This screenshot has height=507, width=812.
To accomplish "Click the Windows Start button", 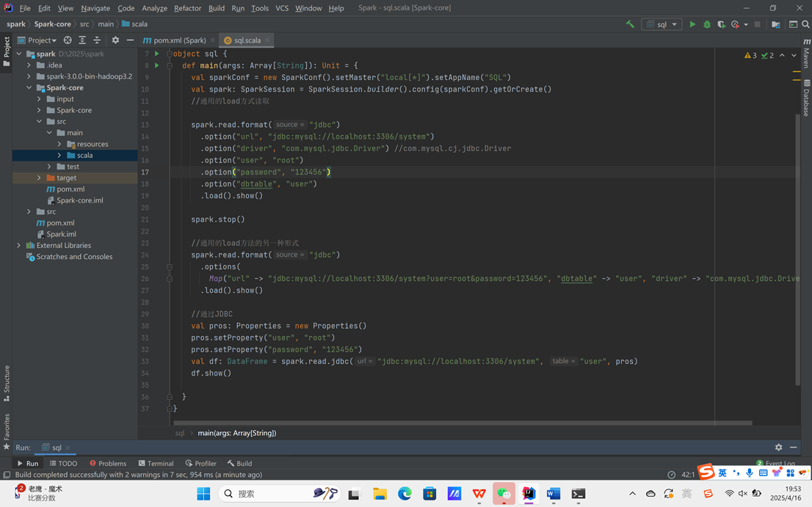I will point(203,494).
